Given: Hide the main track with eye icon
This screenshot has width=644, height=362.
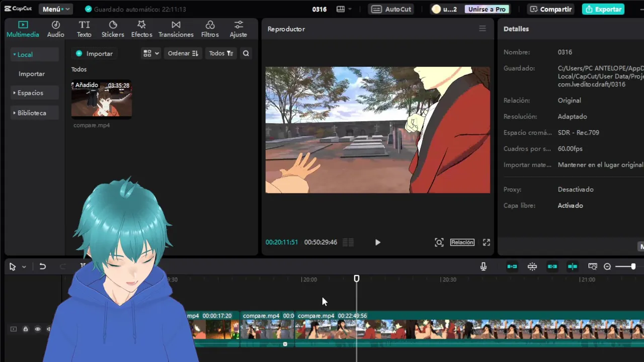Looking at the screenshot, I should coord(37,329).
